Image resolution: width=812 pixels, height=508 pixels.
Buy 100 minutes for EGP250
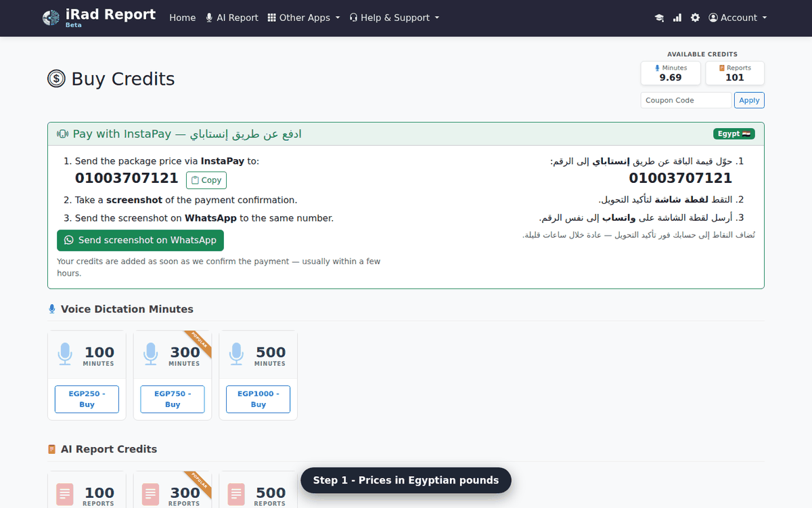(x=87, y=399)
